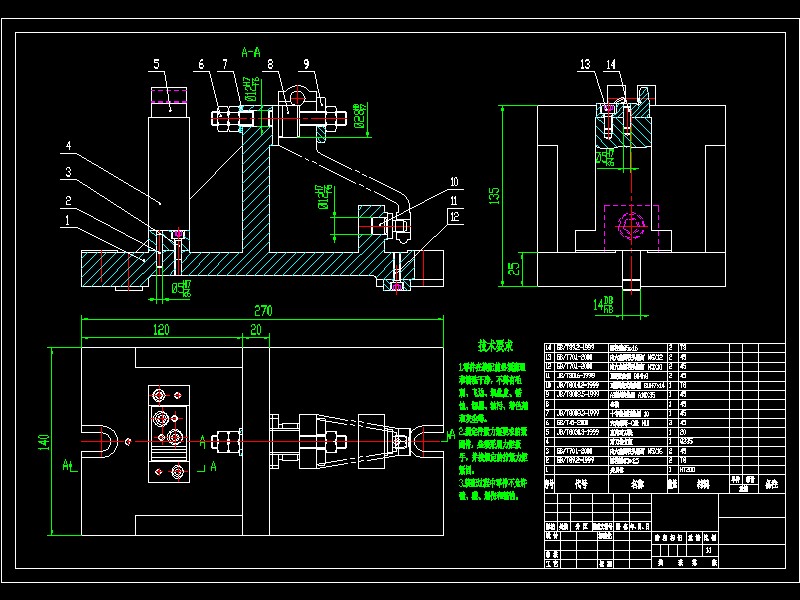Pick the 备注 column header

(x=771, y=484)
